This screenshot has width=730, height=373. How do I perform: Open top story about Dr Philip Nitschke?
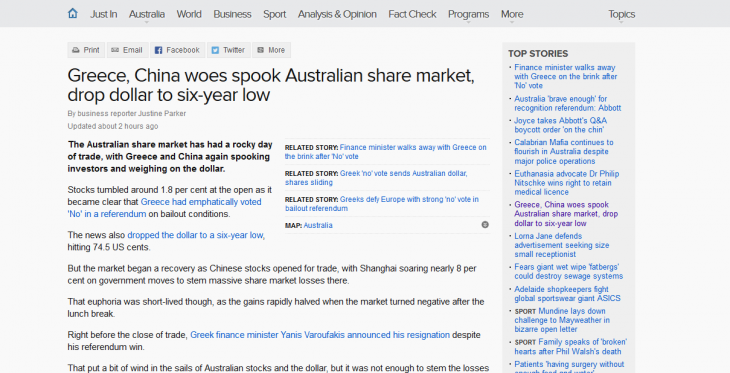567,183
